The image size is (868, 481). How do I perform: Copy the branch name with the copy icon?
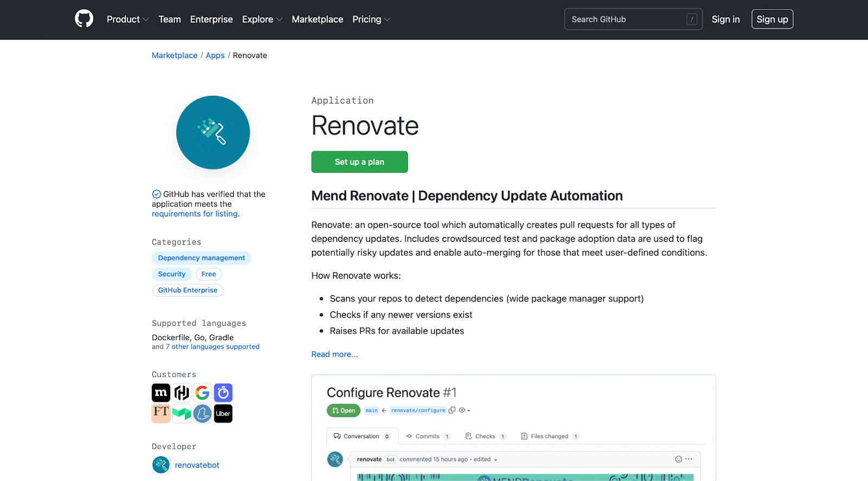(452, 410)
